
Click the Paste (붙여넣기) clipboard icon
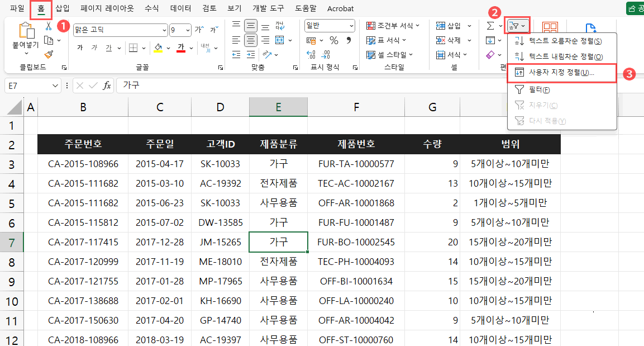(26, 31)
